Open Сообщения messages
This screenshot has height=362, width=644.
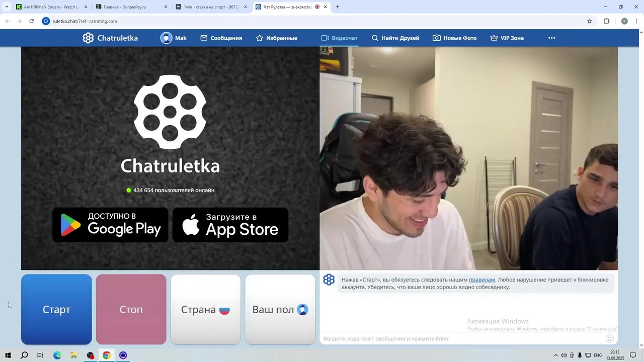click(x=221, y=38)
